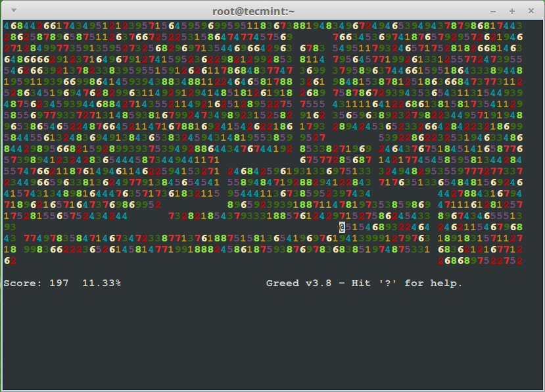Click the isolated '8114' number group
The width and height of the screenshot is (545, 392).
click(x=312, y=59)
